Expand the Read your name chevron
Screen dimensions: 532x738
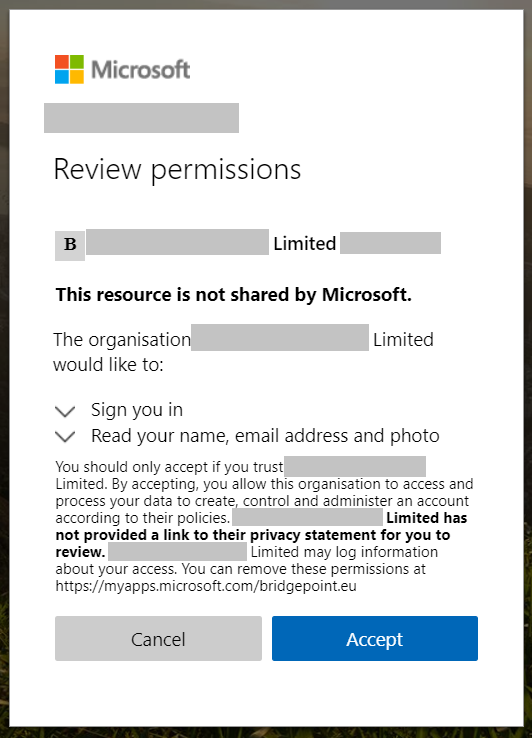click(x=65, y=437)
